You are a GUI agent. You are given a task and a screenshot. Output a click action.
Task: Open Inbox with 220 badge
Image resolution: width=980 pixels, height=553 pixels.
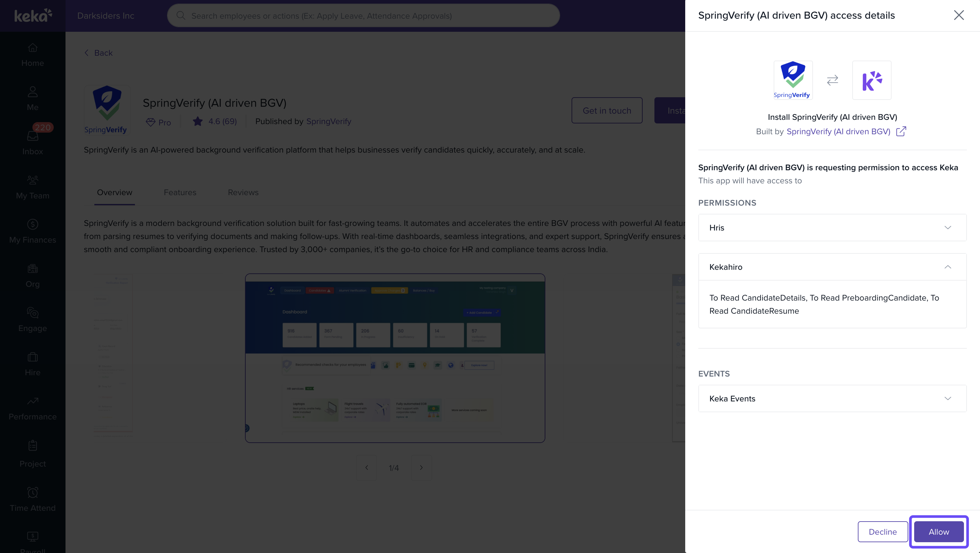pyautogui.click(x=32, y=136)
